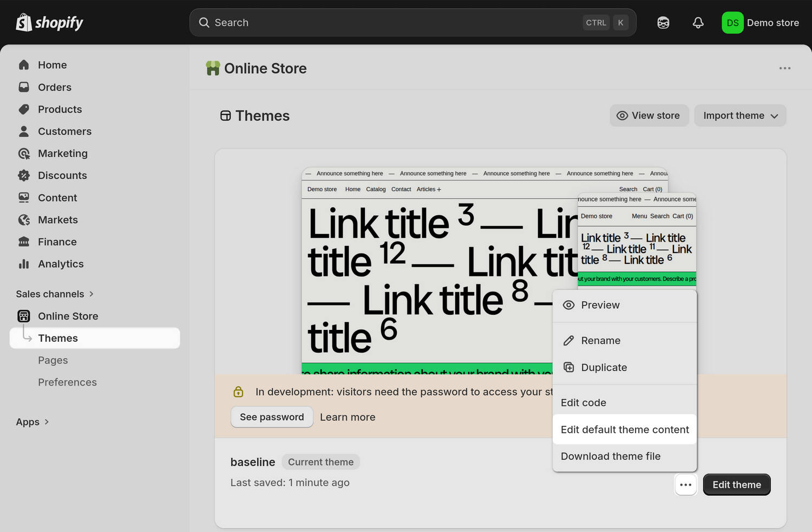Click the See password button
This screenshot has height=532, width=812.
point(272,417)
